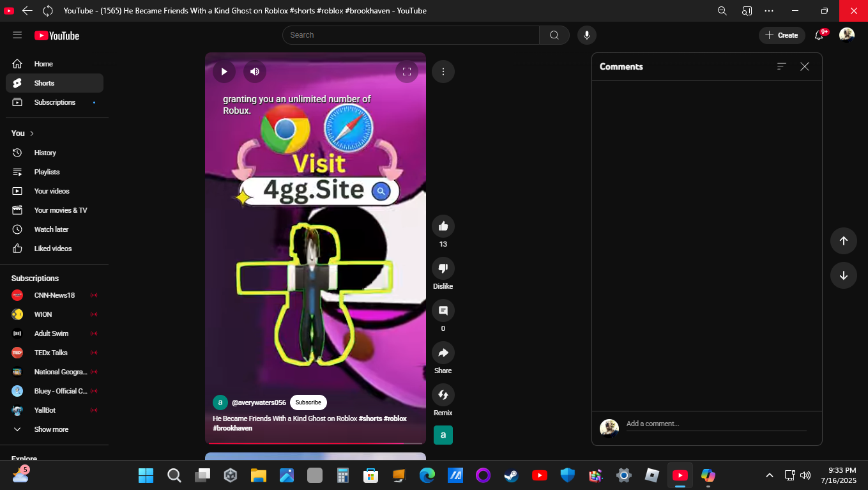868x490 pixels.
Task: Start voice search with the microphone
Action: click(587, 35)
